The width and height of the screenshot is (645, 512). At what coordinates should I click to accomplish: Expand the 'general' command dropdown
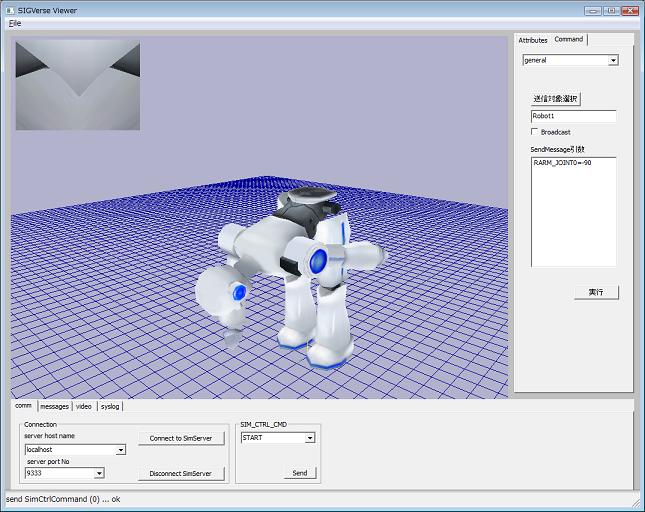coord(613,60)
